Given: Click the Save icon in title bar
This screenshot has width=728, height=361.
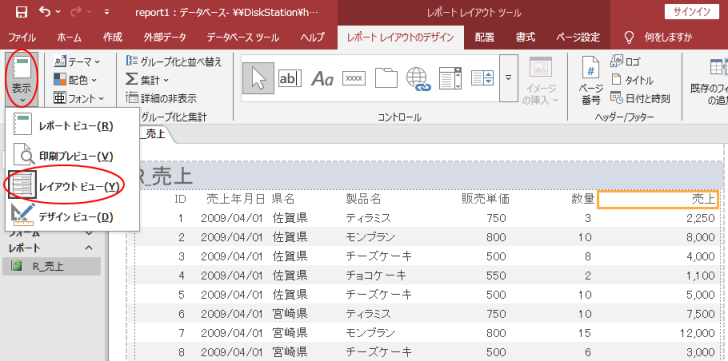Looking at the screenshot, I should click(21, 13).
